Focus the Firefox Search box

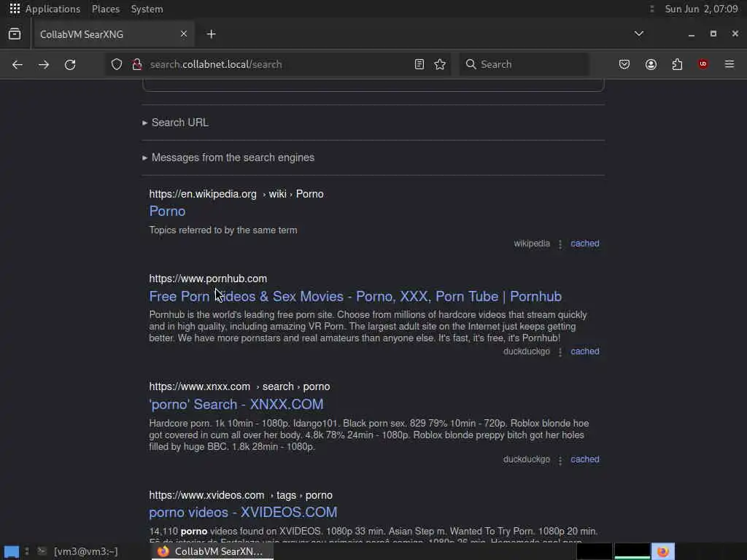[524, 64]
